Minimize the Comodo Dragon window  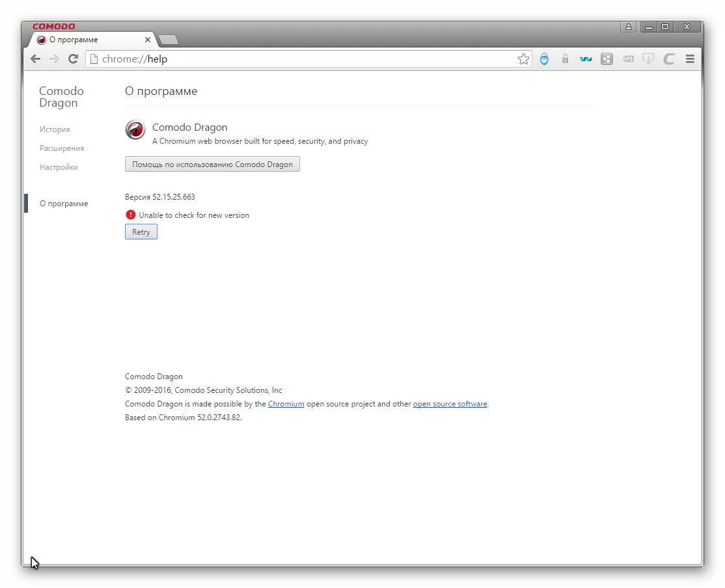649,27
